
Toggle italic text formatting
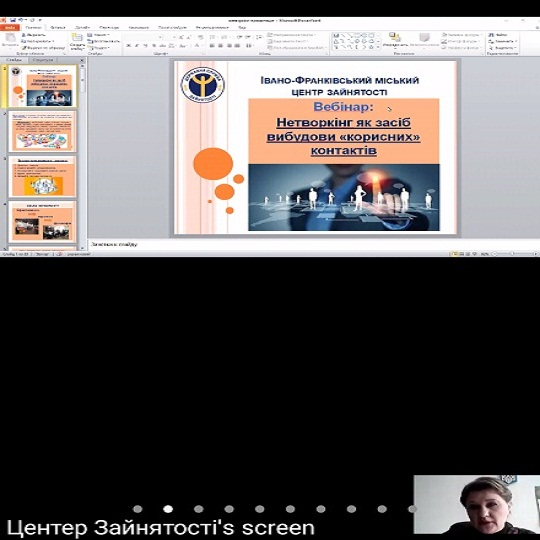[137, 45]
